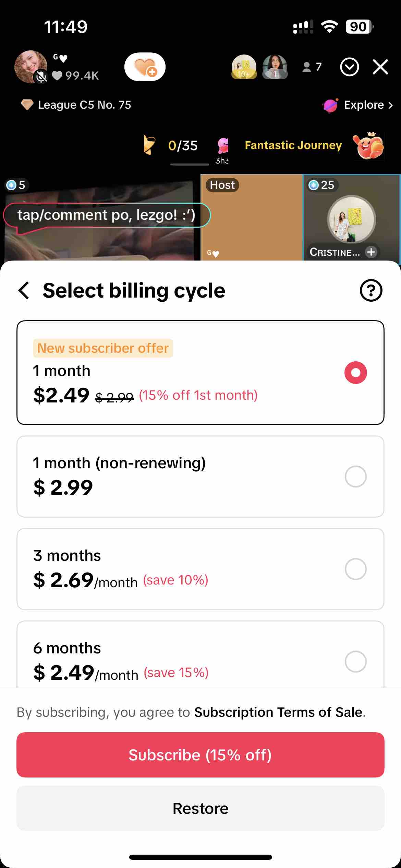Tap the Fantastic Journey mascot icon
This screenshot has width=401, height=868.
(369, 145)
